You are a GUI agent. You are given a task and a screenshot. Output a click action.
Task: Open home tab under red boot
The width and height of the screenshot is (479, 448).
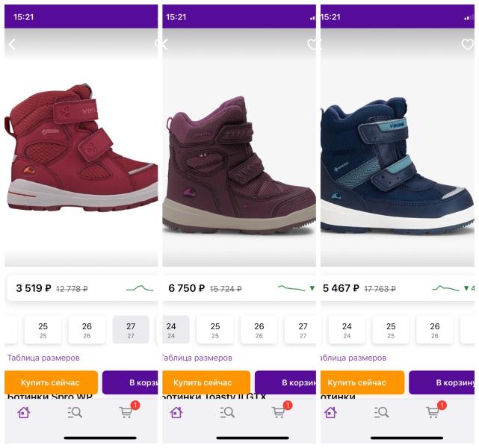click(x=24, y=413)
